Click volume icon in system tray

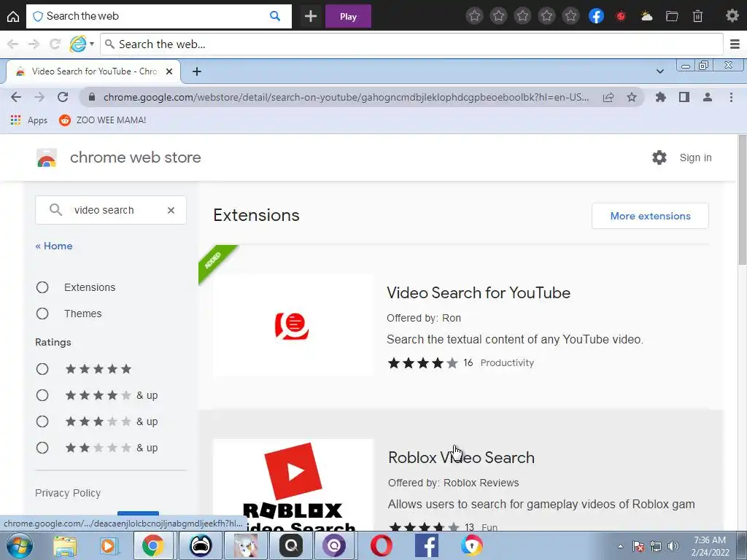click(673, 546)
